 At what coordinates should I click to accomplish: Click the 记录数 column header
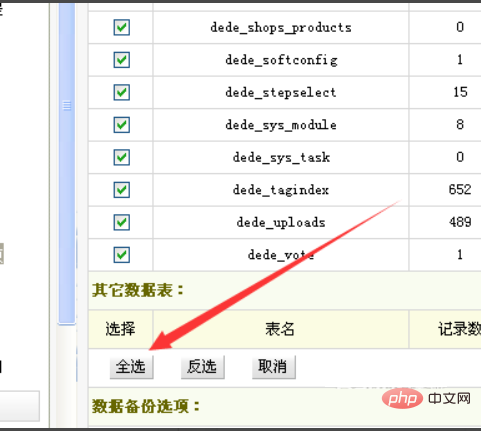[459, 329]
